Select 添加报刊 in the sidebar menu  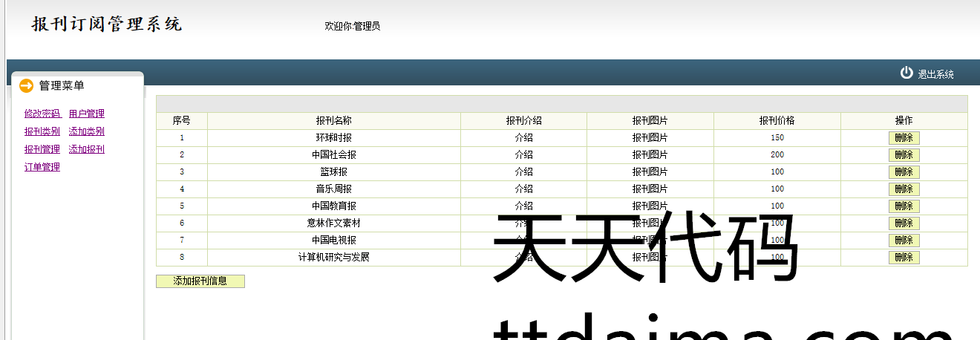[86, 149]
